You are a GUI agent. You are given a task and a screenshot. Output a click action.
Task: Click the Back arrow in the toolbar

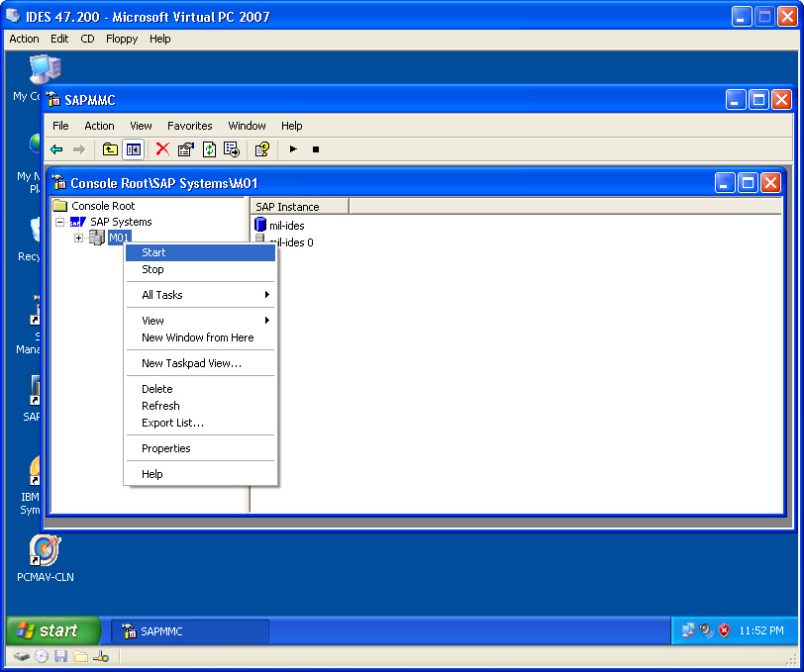click(56, 149)
